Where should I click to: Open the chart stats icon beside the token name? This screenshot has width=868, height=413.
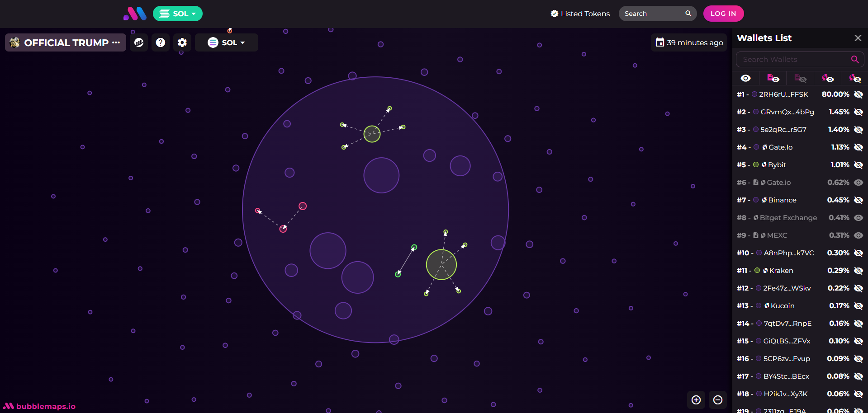139,42
